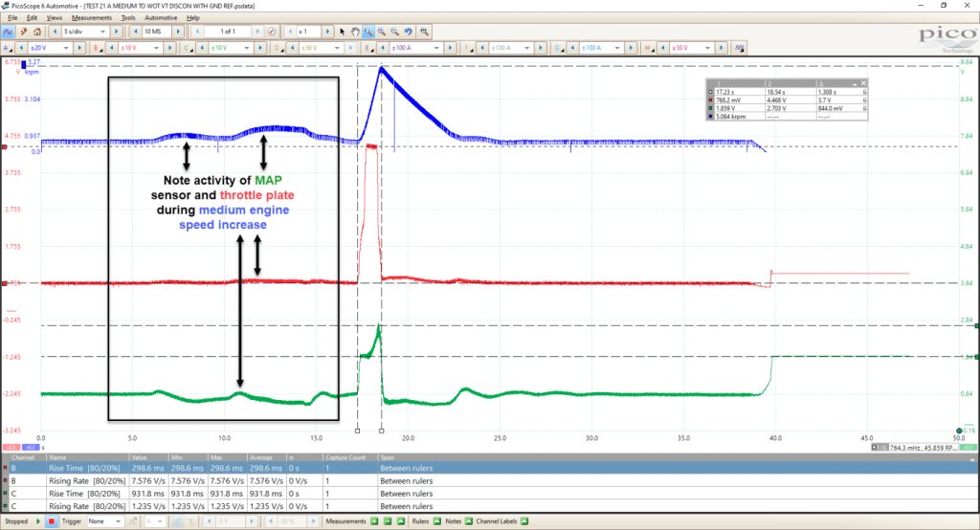Unlock the first ruler legend row lock

[x=864, y=92]
